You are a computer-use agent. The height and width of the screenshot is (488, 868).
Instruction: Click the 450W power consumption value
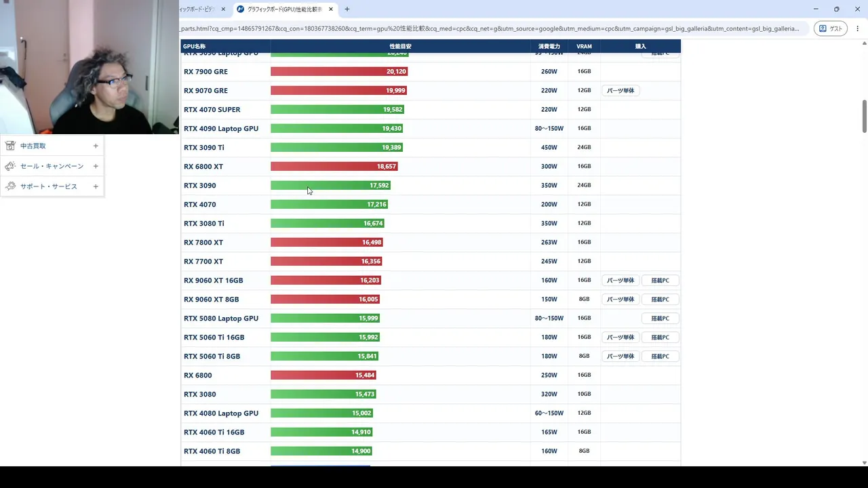pos(549,148)
